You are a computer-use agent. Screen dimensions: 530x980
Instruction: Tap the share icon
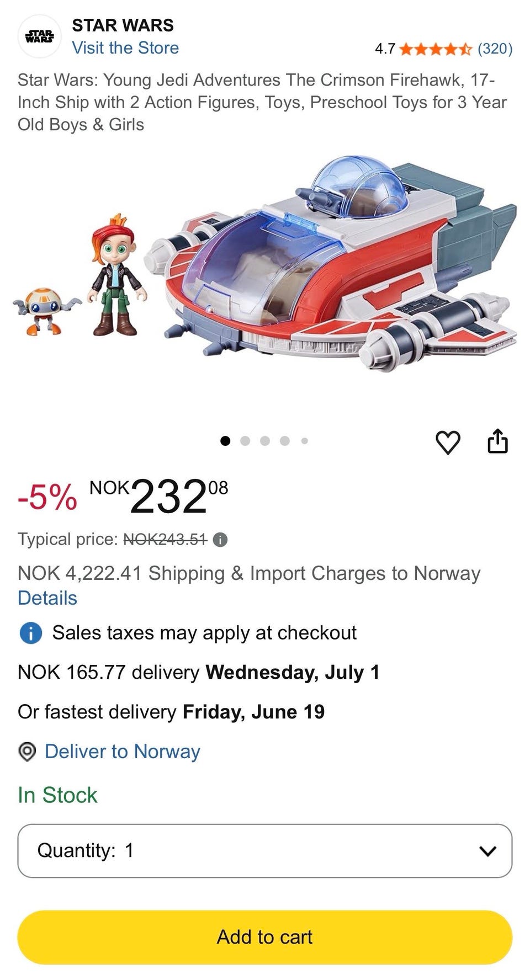(x=497, y=441)
